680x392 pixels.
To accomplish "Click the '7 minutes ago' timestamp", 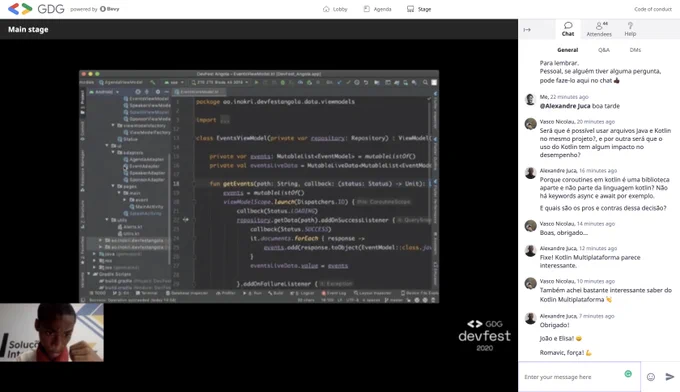I will tap(597, 316).
